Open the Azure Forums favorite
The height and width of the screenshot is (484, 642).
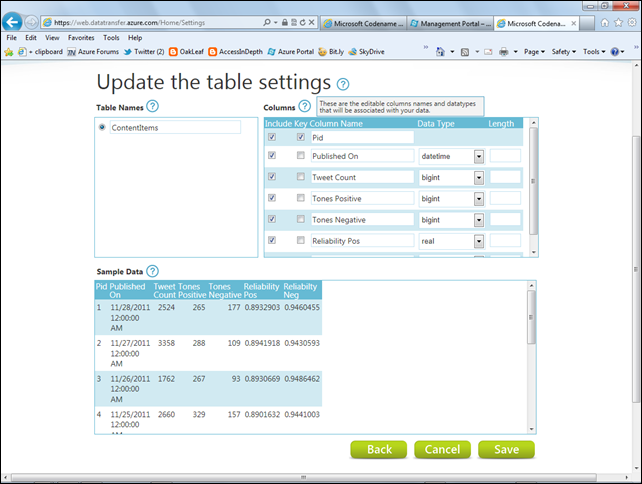click(93, 52)
